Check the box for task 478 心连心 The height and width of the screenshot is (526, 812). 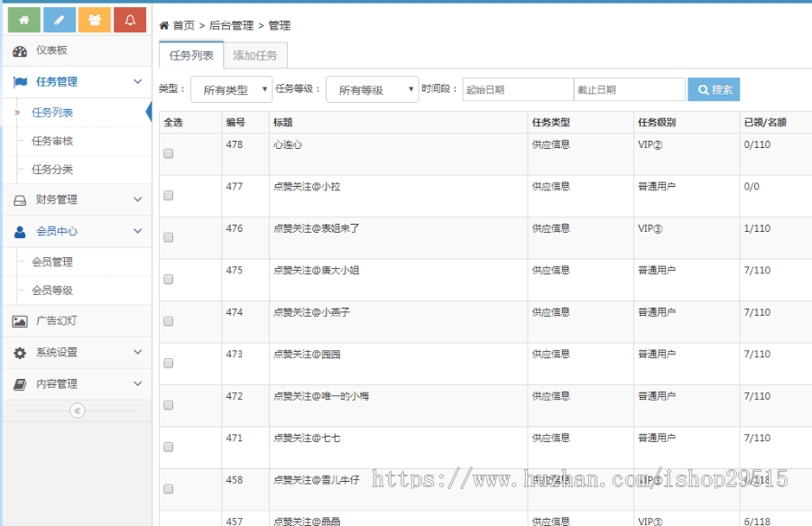point(168,154)
